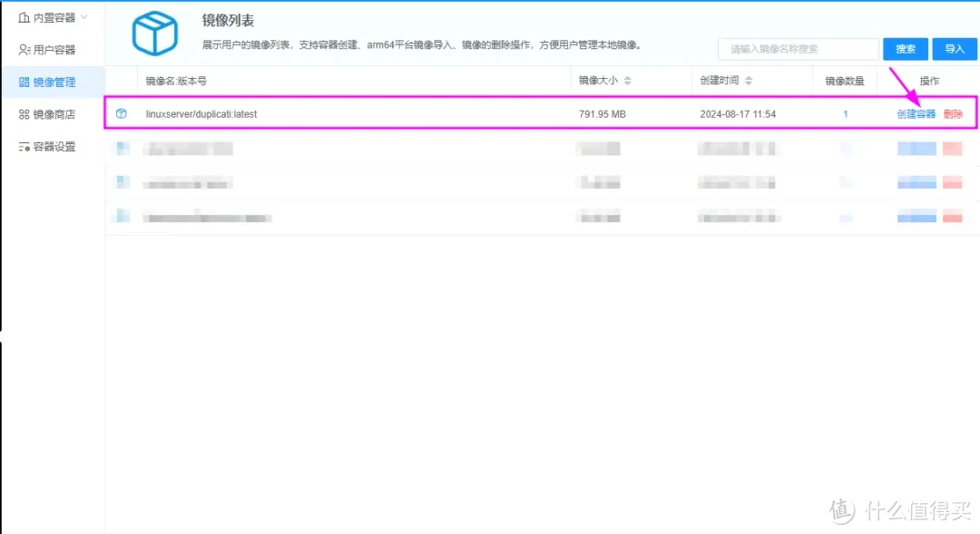Click the pink delete button in the last row

[x=954, y=217]
